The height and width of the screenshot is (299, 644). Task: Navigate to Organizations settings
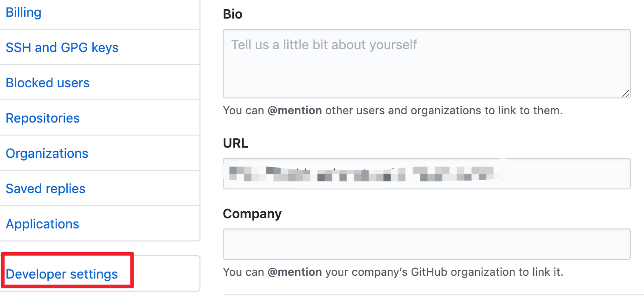point(47,154)
